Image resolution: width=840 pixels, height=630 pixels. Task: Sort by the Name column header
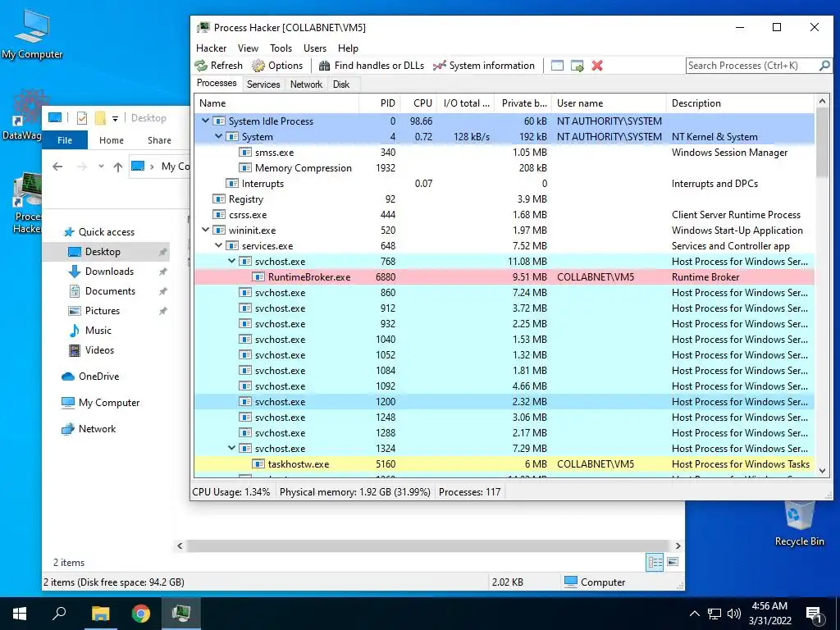click(x=276, y=103)
